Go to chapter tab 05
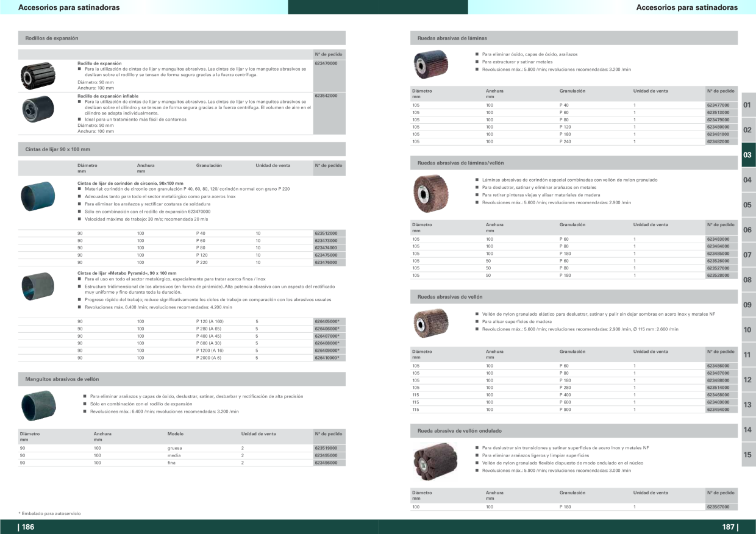 click(747, 205)
